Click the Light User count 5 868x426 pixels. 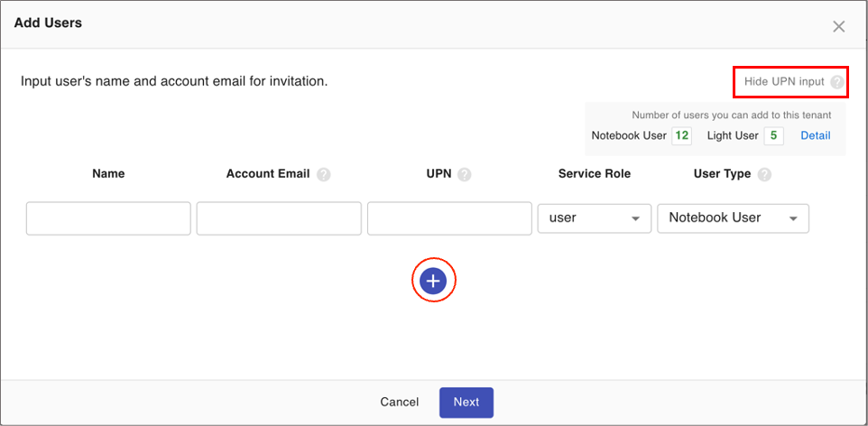point(773,136)
